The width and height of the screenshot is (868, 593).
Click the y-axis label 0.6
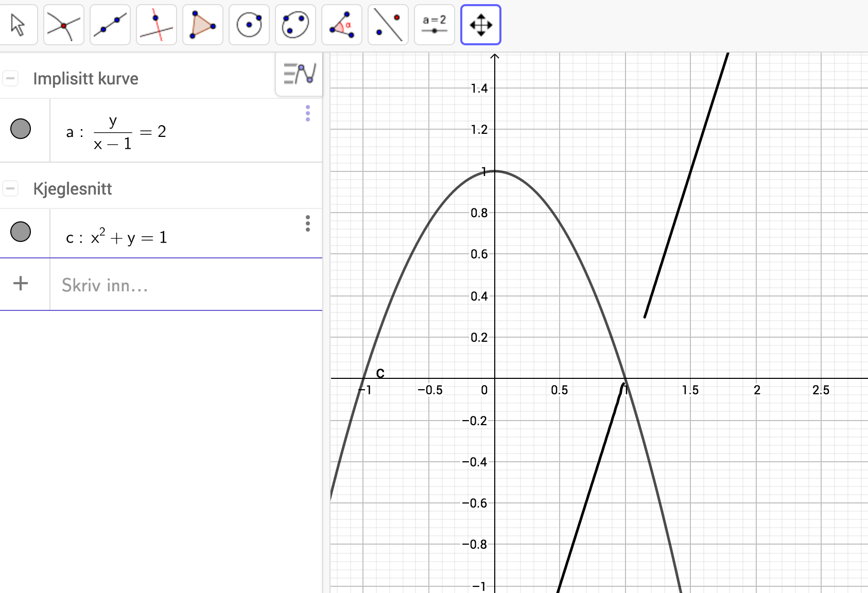click(479, 254)
